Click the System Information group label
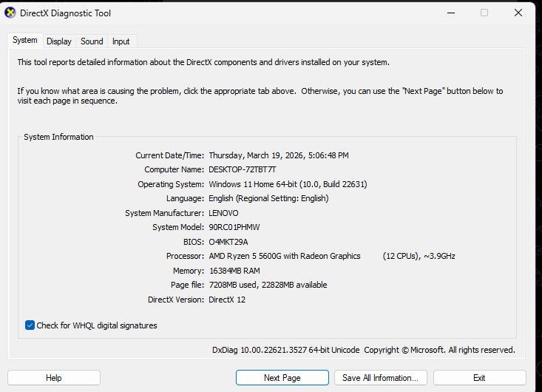The width and height of the screenshot is (542, 392). click(x=58, y=137)
